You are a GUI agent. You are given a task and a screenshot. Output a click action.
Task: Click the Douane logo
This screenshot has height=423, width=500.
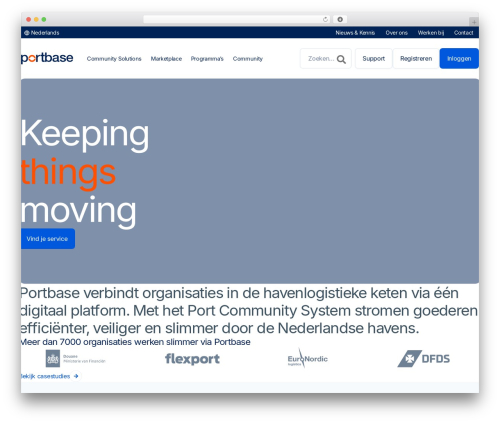[76, 359]
